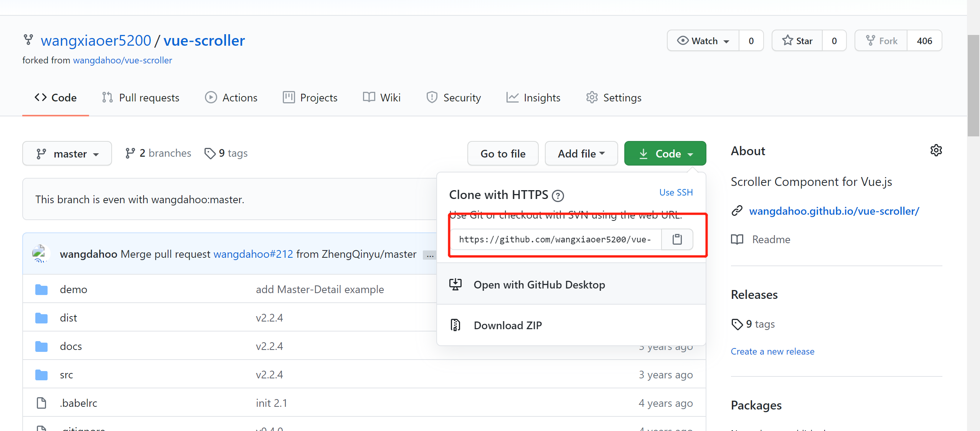This screenshot has width=980, height=431.
Task: Open the .babelrc file name
Action: point(79,403)
